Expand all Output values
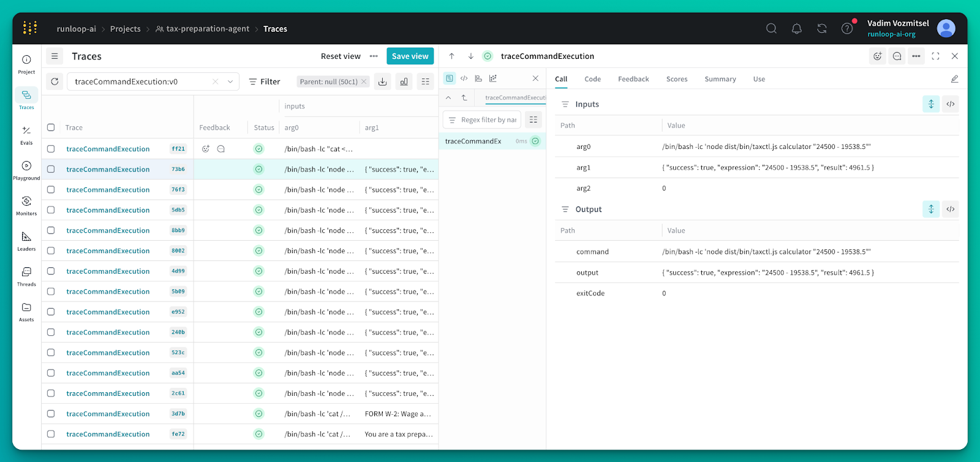 pos(931,209)
